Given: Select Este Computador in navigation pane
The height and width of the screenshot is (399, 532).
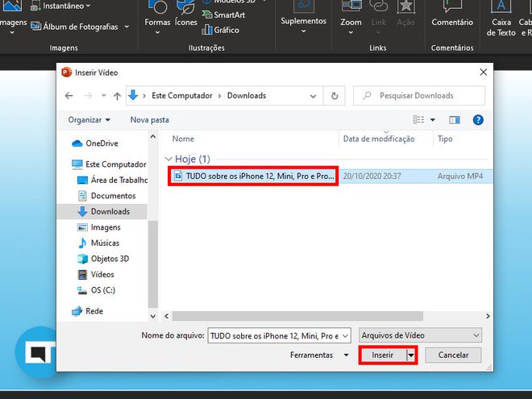Looking at the screenshot, I should point(109,164).
